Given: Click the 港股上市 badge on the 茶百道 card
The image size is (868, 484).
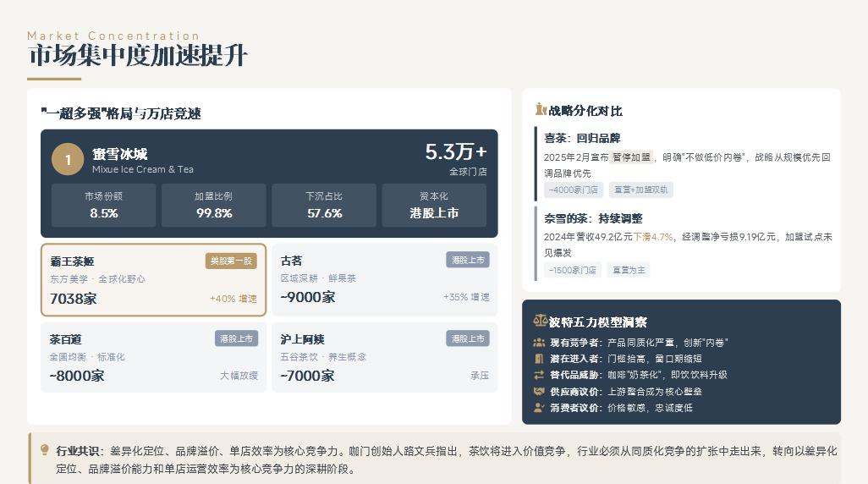Looking at the screenshot, I should coord(236,338).
